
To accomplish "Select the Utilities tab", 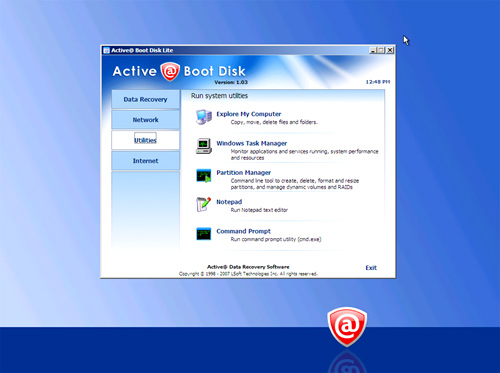I will pyautogui.click(x=145, y=140).
